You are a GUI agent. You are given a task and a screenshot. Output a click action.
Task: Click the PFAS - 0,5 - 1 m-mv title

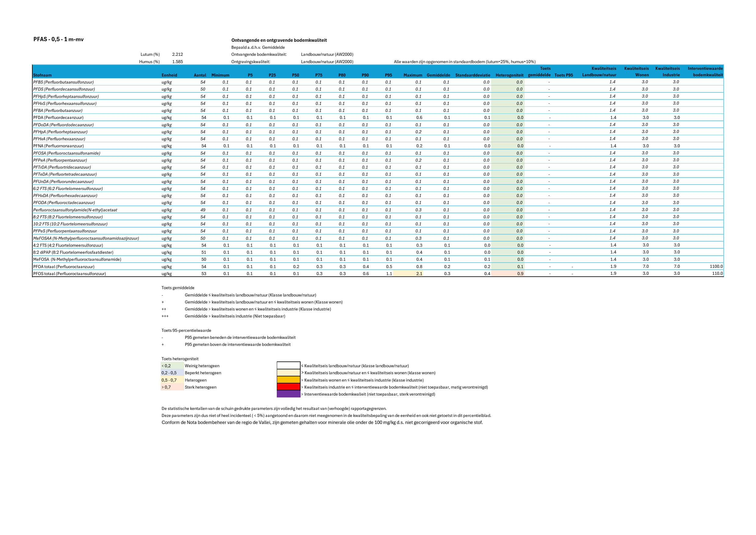(58, 39)
